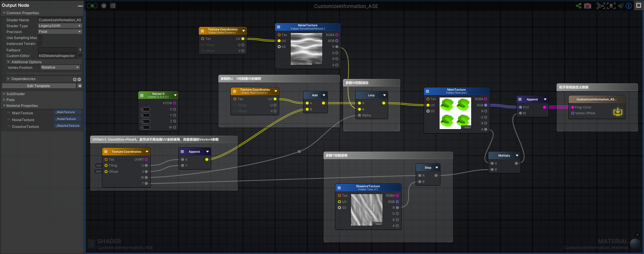Screen dimensions: 644x254
Task: Open the Vector 0 node hamburger menu
Action: (142, 95)
